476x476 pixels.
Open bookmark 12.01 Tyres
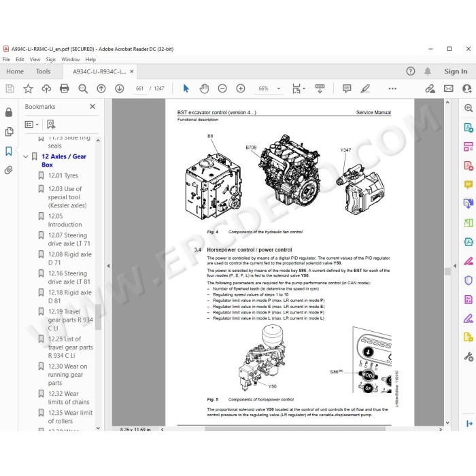click(63, 175)
